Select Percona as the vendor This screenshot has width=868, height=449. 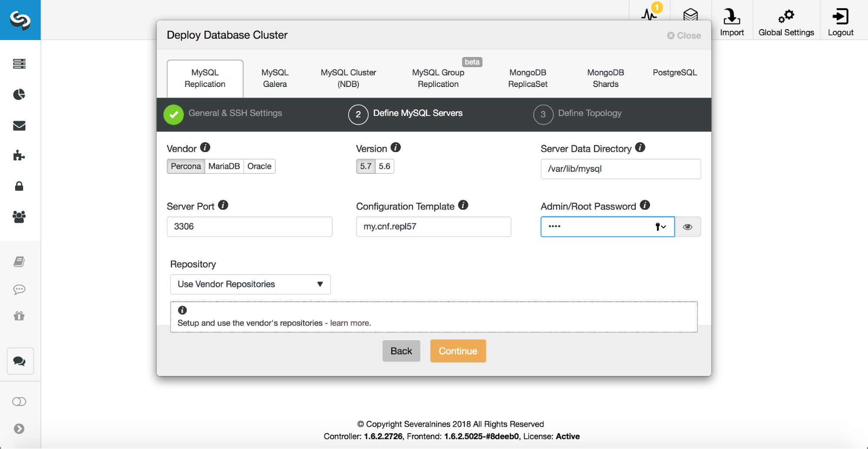[x=186, y=166]
